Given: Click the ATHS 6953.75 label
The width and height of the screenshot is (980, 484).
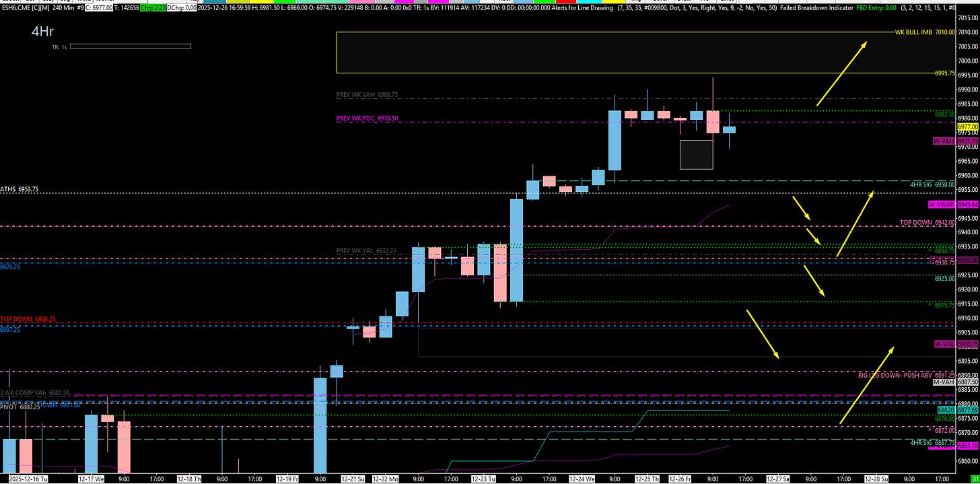Looking at the screenshot, I should (x=20, y=190).
